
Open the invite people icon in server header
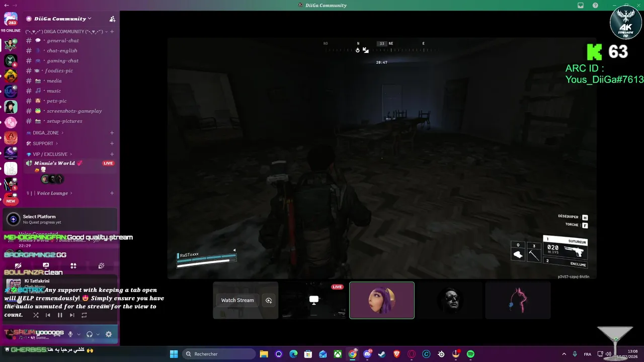(x=112, y=19)
